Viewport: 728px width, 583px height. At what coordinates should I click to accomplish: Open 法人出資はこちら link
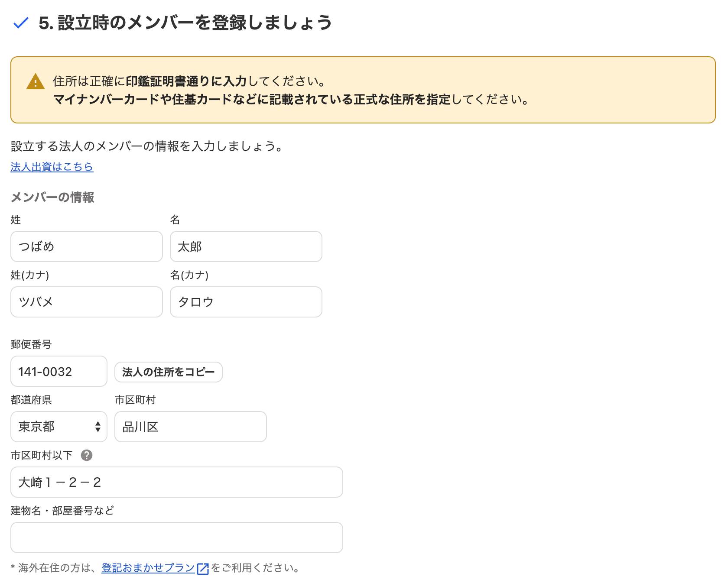[52, 167]
